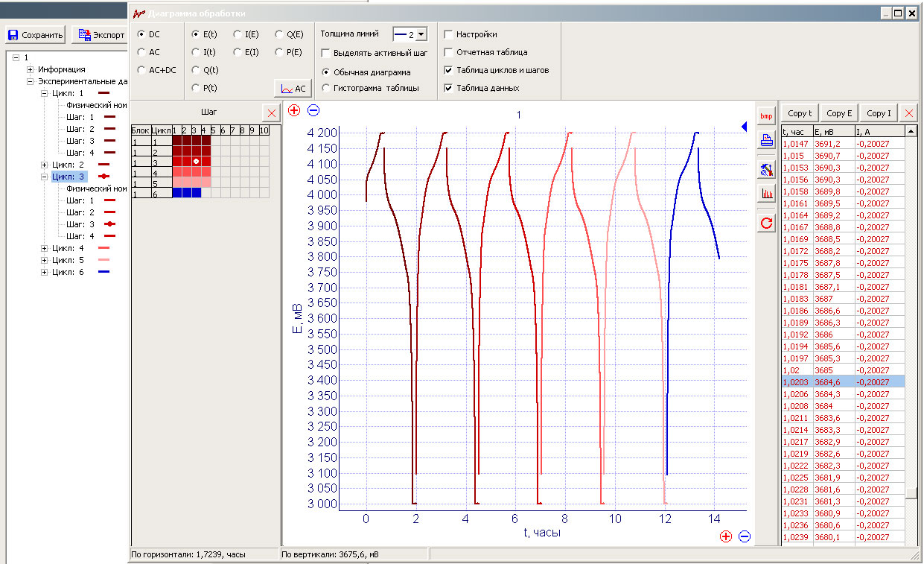Click the pink step 2 cell of cycle 5
Image resolution: width=924 pixels, height=564 pixels.
[186, 183]
